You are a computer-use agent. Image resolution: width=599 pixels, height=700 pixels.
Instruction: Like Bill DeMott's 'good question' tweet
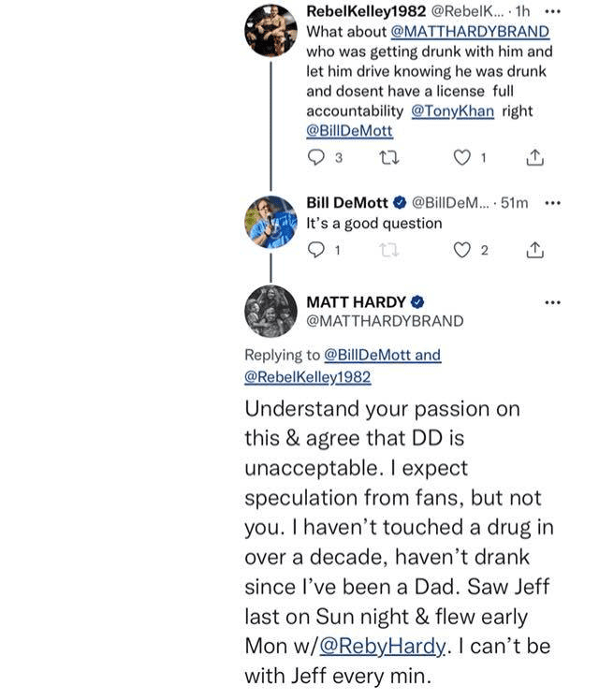(x=460, y=250)
